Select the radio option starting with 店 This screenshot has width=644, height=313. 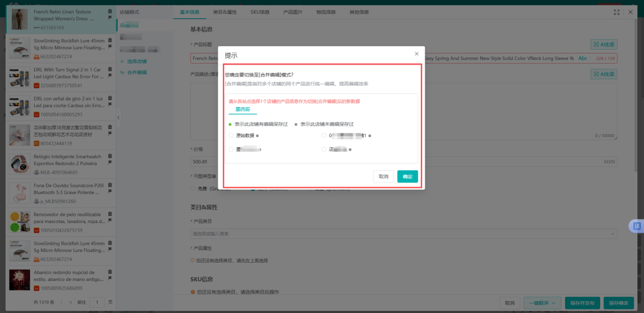[324, 149]
